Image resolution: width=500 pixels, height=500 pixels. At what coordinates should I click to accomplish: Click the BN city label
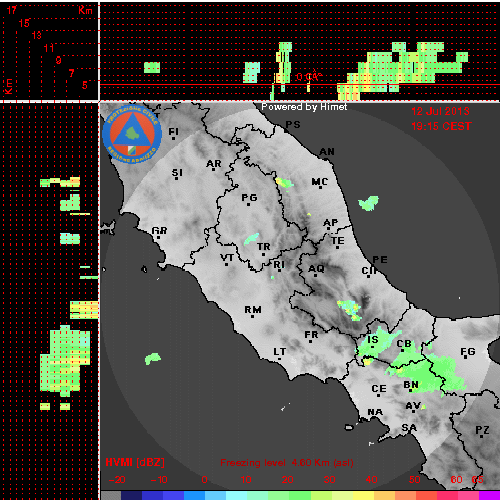pos(411,384)
